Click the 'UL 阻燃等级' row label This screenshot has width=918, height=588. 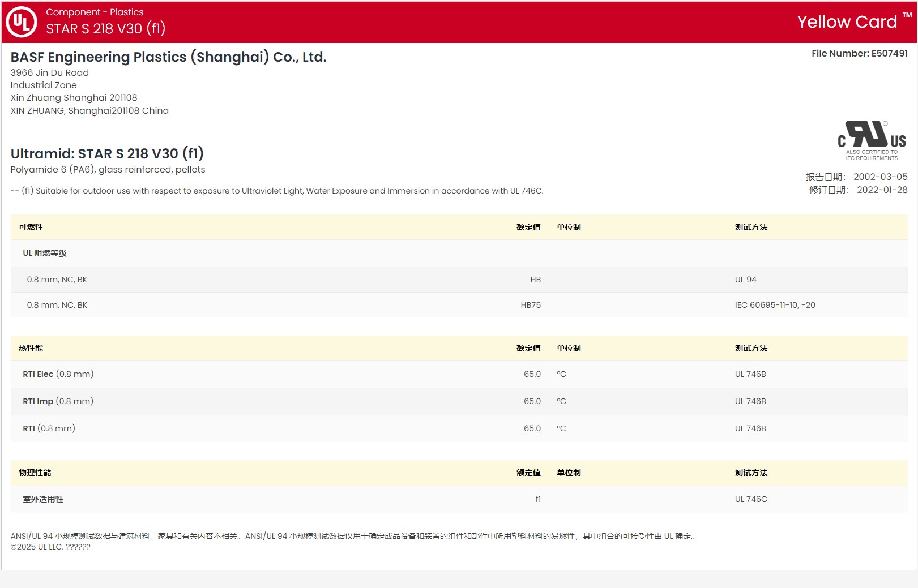coord(45,253)
